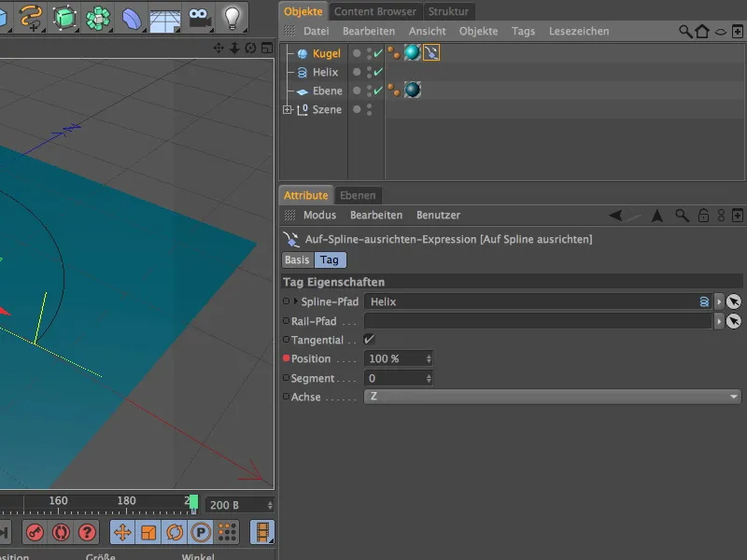Toggle autokeying button

(61, 532)
